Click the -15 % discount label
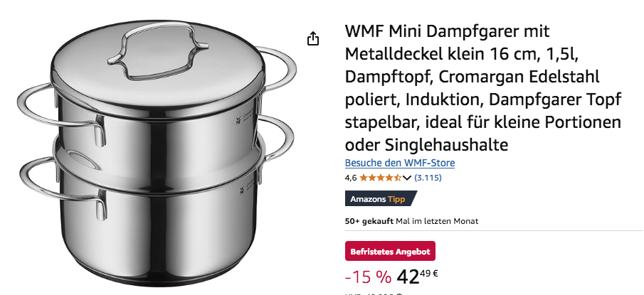This screenshot has width=644, height=295. (369, 277)
